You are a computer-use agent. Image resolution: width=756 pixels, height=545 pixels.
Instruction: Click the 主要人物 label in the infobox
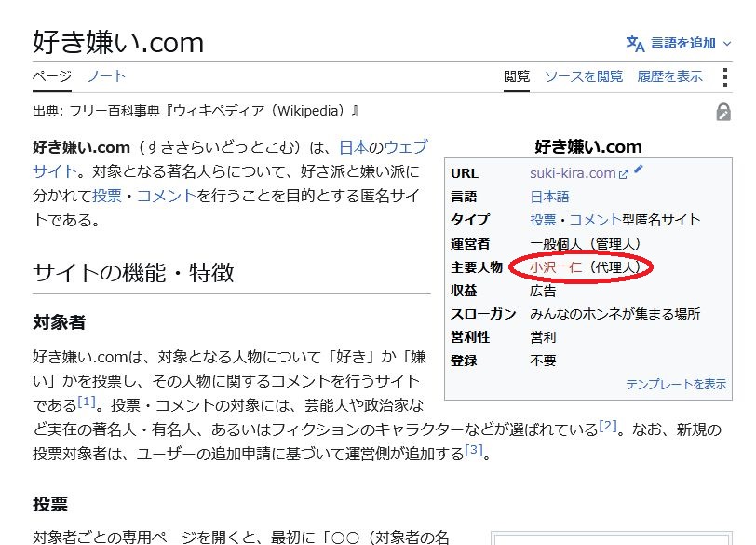point(477,267)
